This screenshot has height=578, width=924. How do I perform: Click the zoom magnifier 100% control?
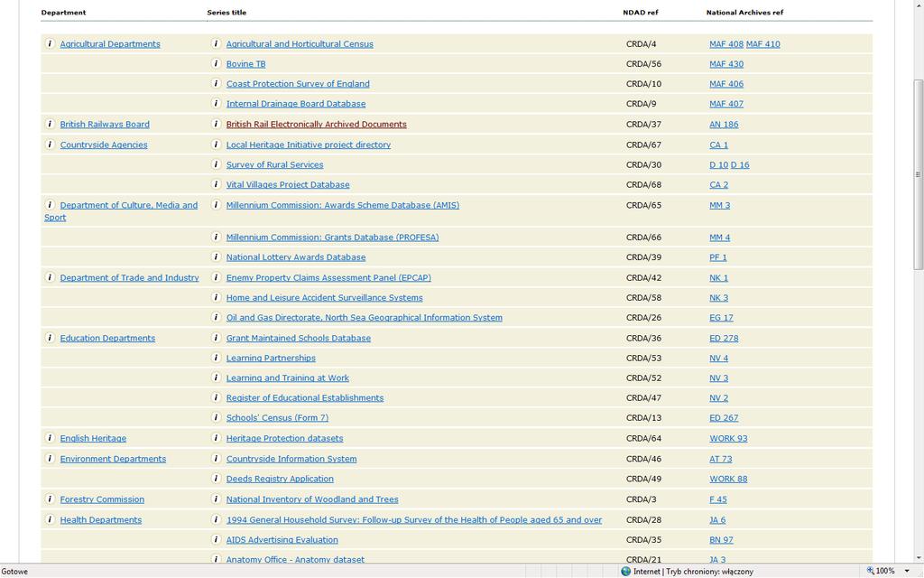point(881,571)
